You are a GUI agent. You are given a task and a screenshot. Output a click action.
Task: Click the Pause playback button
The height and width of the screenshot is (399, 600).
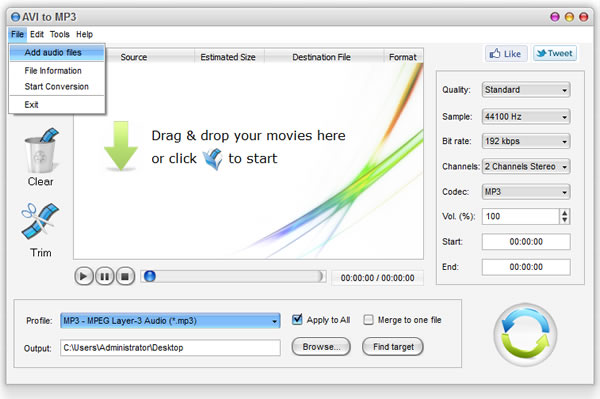point(104,276)
